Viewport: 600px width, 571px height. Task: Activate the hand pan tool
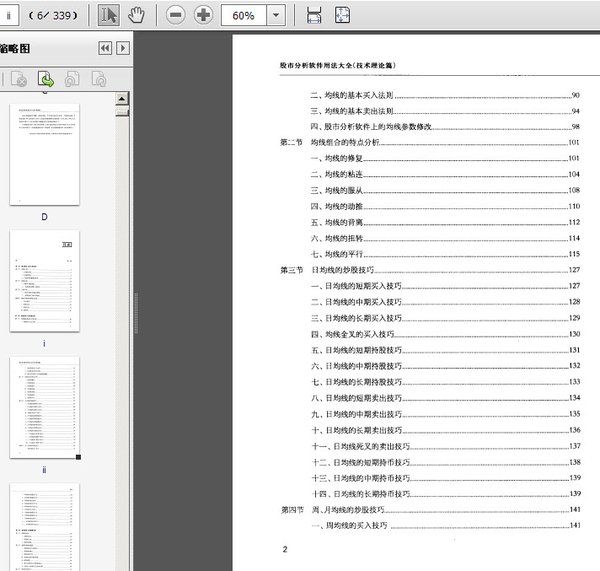click(136, 15)
